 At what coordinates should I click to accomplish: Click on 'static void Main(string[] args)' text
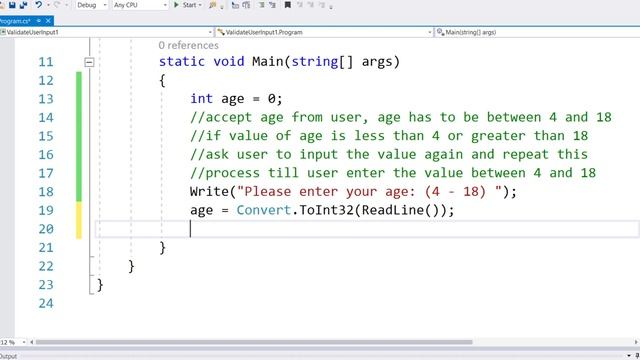click(x=279, y=62)
